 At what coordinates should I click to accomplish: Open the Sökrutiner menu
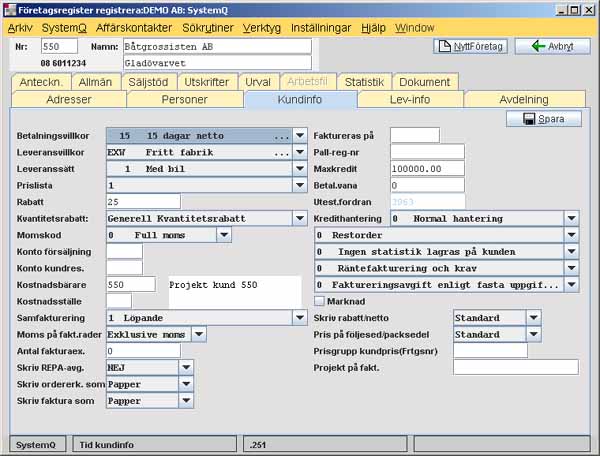207,28
